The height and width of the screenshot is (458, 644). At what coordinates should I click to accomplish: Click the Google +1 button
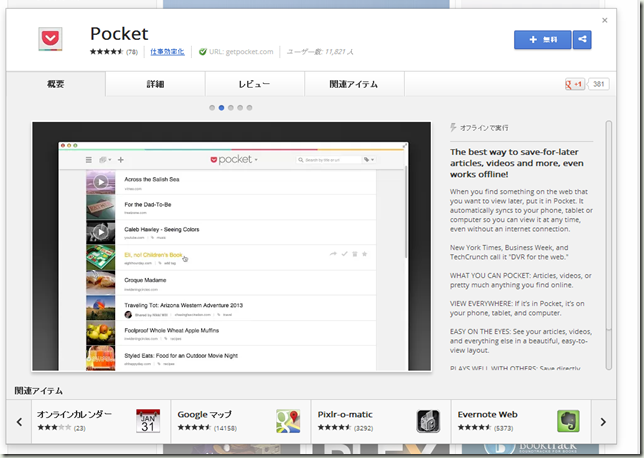click(x=574, y=84)
